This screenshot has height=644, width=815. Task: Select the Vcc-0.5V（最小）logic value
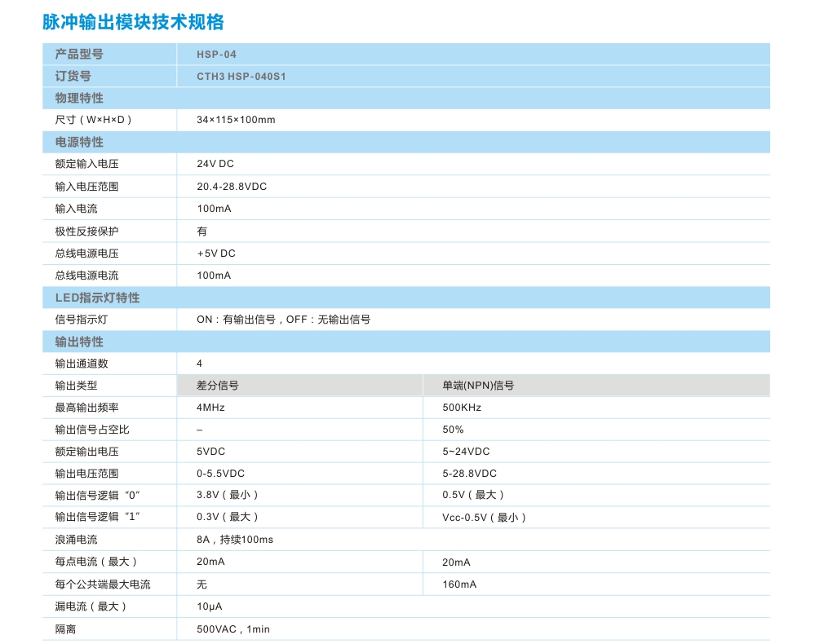(484, 518)
